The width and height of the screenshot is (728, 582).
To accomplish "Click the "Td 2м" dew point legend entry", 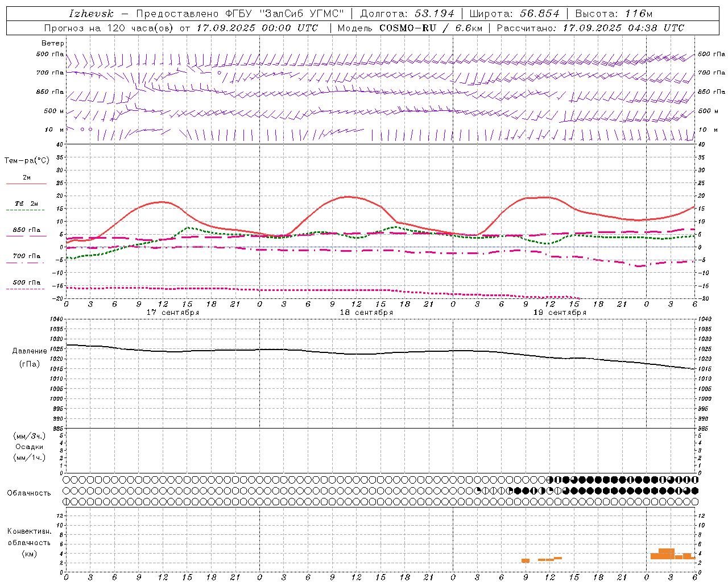I will click(27, 203).
